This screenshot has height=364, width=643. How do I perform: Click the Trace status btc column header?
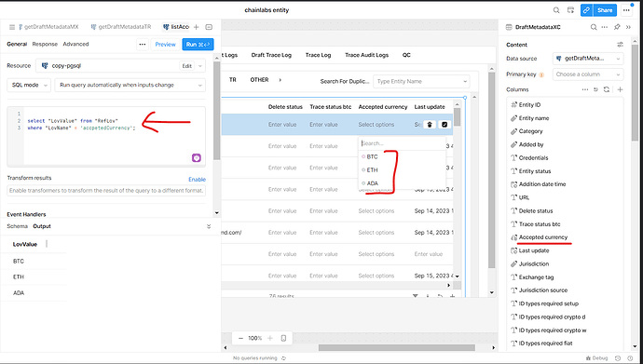[x=331, y=107]
